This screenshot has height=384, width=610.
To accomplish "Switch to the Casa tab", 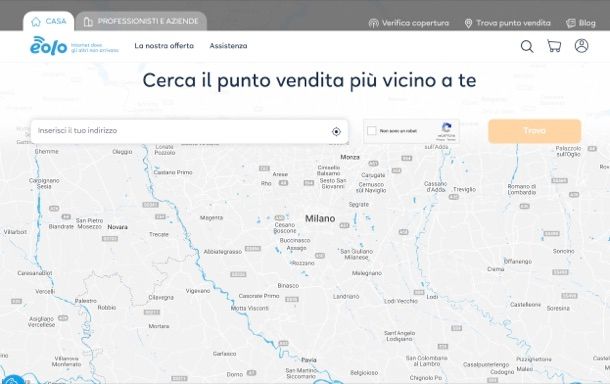I will point(49,21).
